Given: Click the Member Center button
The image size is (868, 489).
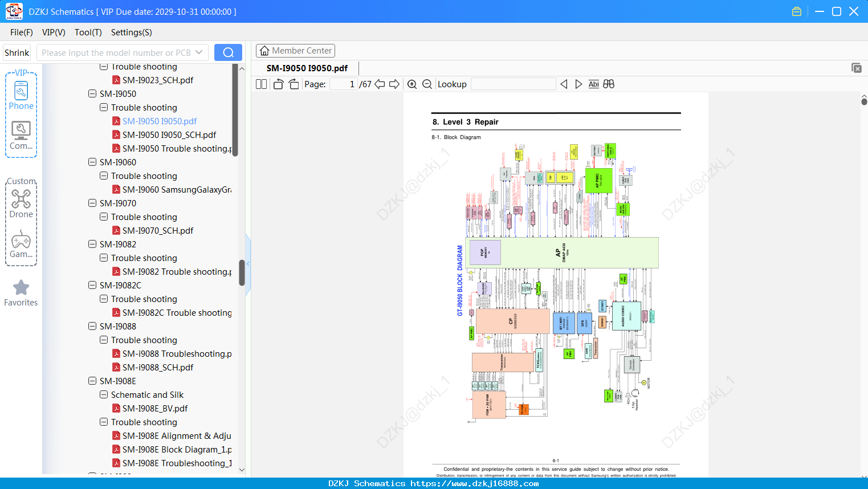Looking at the screenshot, I should (295, 51).
